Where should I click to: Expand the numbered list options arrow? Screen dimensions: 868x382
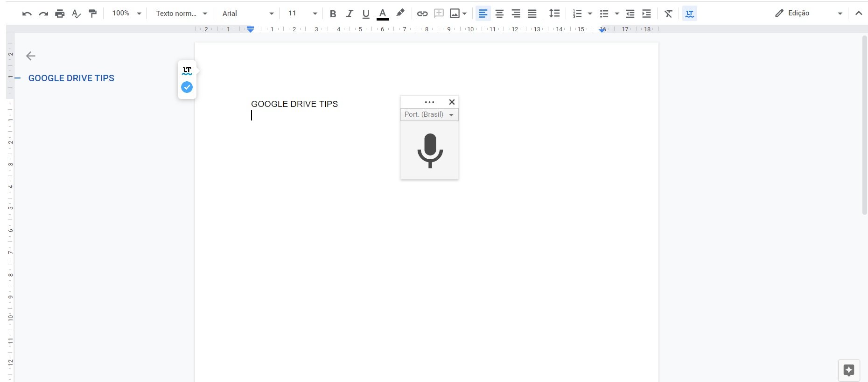590,14
